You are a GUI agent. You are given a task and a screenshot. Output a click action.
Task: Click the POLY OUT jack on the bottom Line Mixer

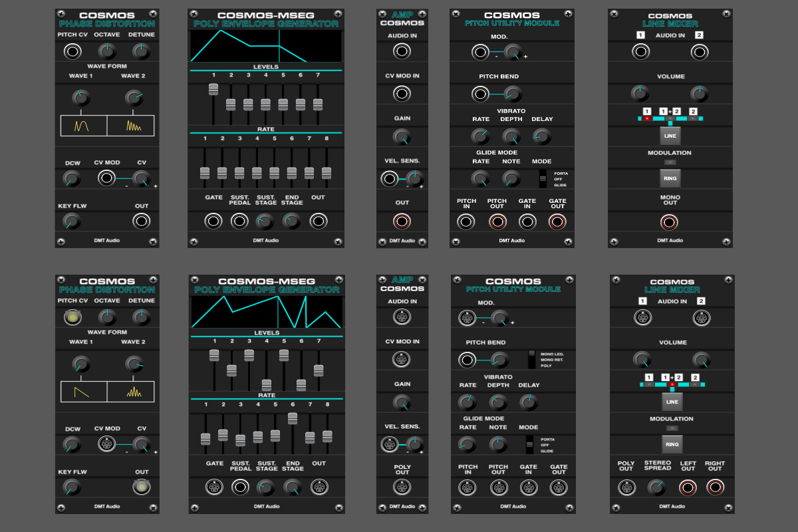click(x=626, y=487)
